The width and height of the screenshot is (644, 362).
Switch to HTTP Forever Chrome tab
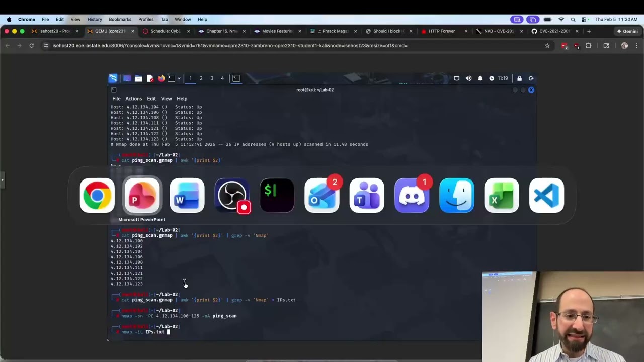tap(444, 31)
